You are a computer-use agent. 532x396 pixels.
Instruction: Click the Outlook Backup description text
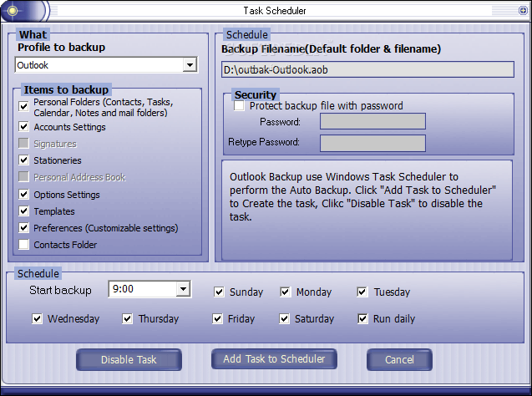362,196
